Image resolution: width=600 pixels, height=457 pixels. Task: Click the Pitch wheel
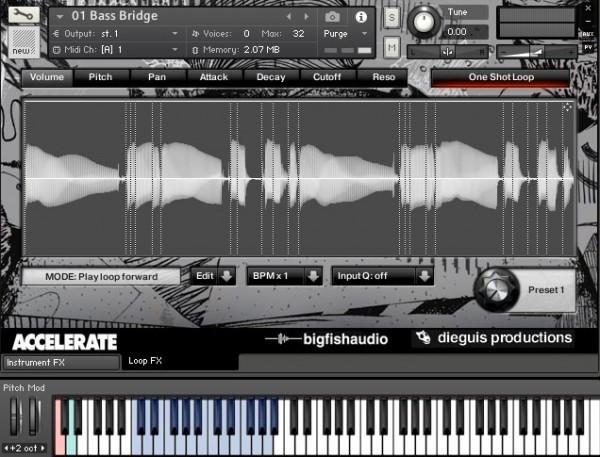pyautogui.click(x=15, y=416)
